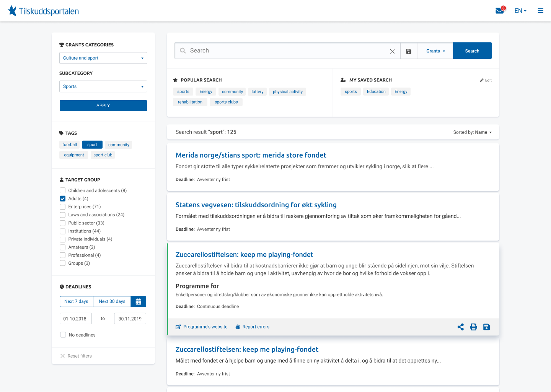Open the Programme's website link
Viewport: 551px width, 392px height.
click(x=202, y=327)
